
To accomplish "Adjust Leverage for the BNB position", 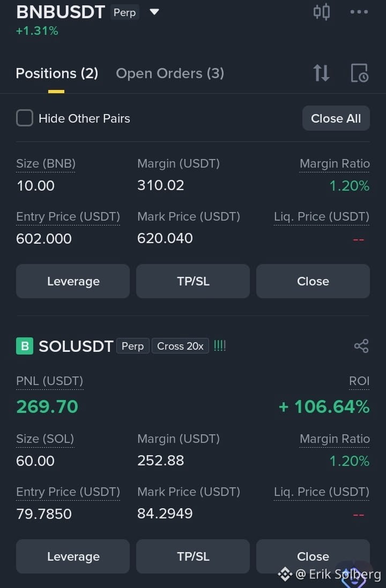I will 73,281.
